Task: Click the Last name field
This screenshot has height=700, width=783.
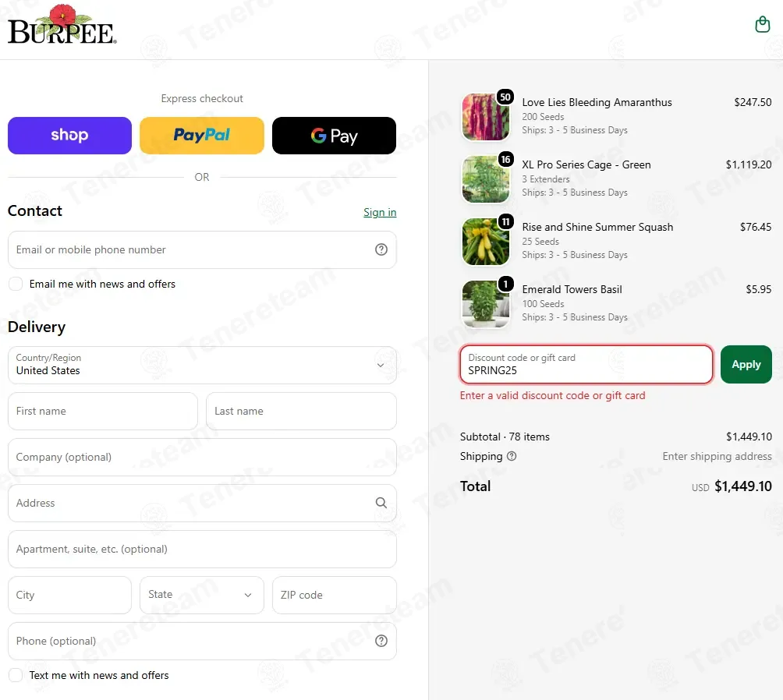Action: 301,411
